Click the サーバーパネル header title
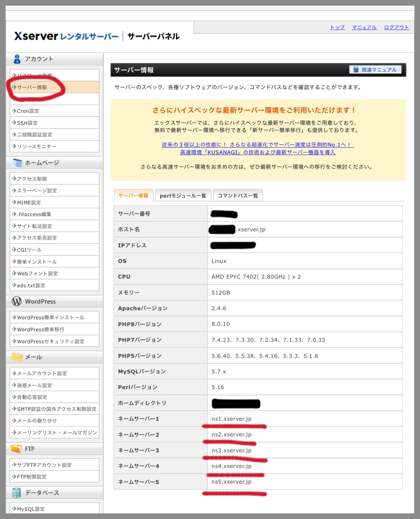This screenshot has height=519, width=420. pyautogui.click(x=153, y=36)
